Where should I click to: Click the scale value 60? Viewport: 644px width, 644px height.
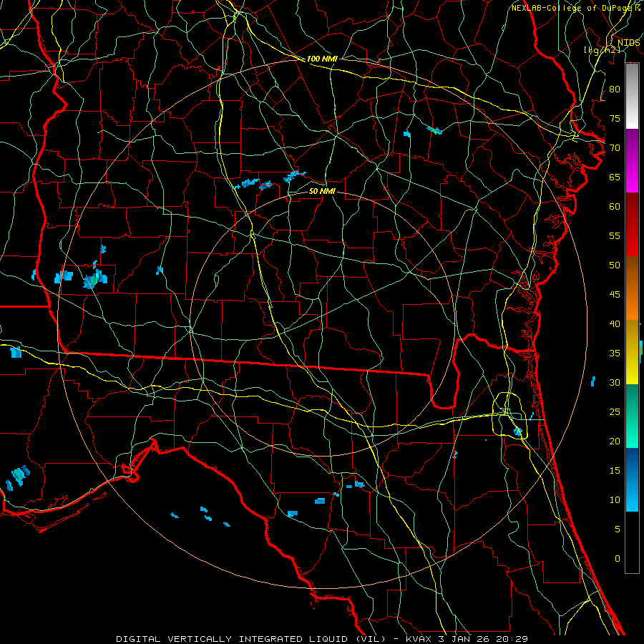[x=615, y=207]
